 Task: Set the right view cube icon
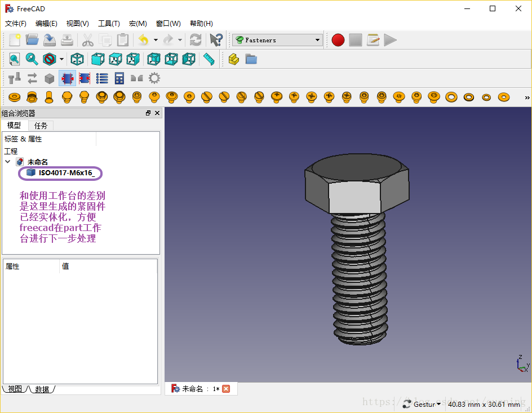tap(133, 59)
